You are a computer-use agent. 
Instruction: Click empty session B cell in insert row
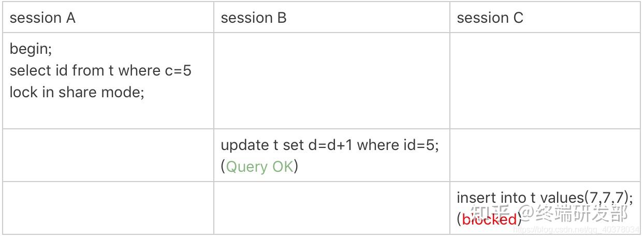pos(331,208)
